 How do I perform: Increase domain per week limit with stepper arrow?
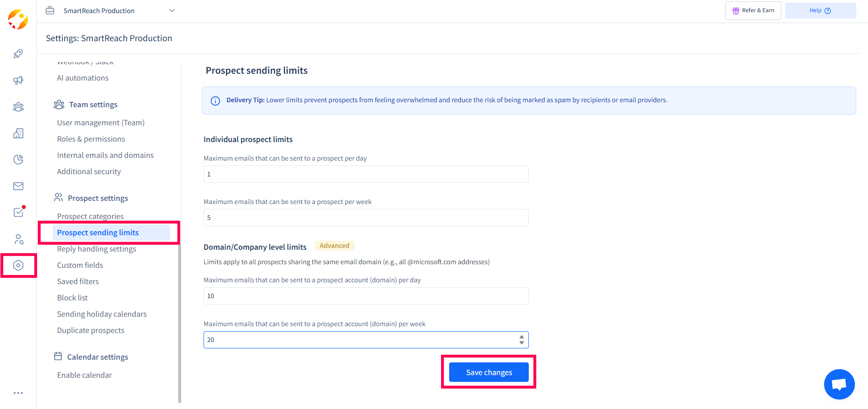[522, 337]
